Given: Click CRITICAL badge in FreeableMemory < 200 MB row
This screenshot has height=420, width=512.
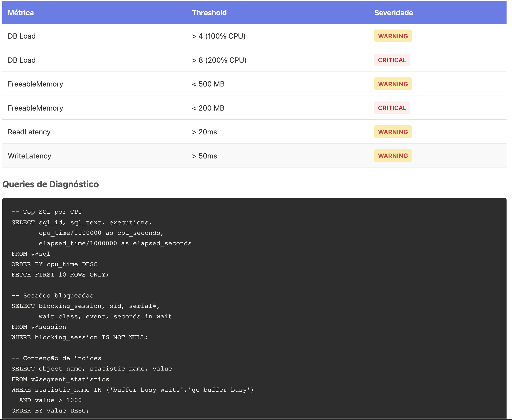Looking at the screenshot, I should tap(392, 108).
